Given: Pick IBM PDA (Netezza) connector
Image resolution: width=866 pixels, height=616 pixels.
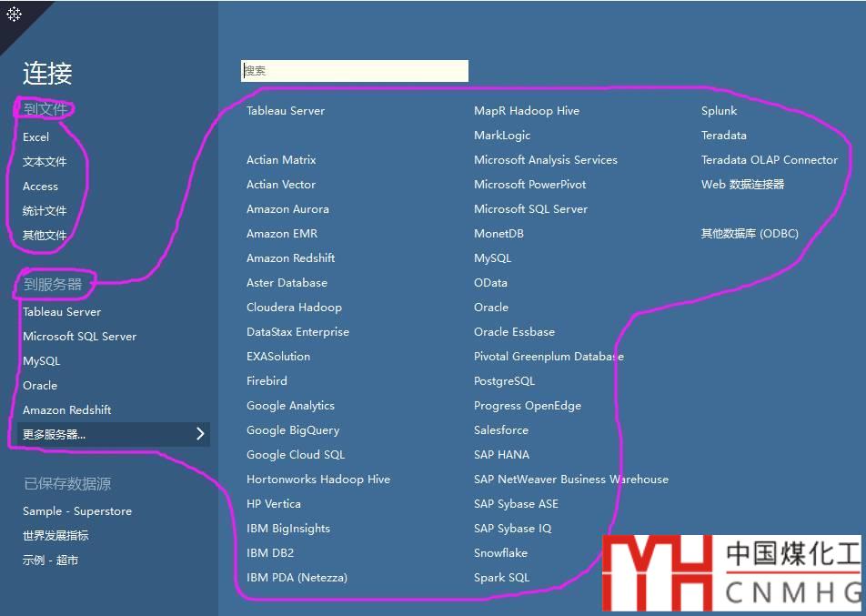Looking at the screenshot, I should (297, 577).
